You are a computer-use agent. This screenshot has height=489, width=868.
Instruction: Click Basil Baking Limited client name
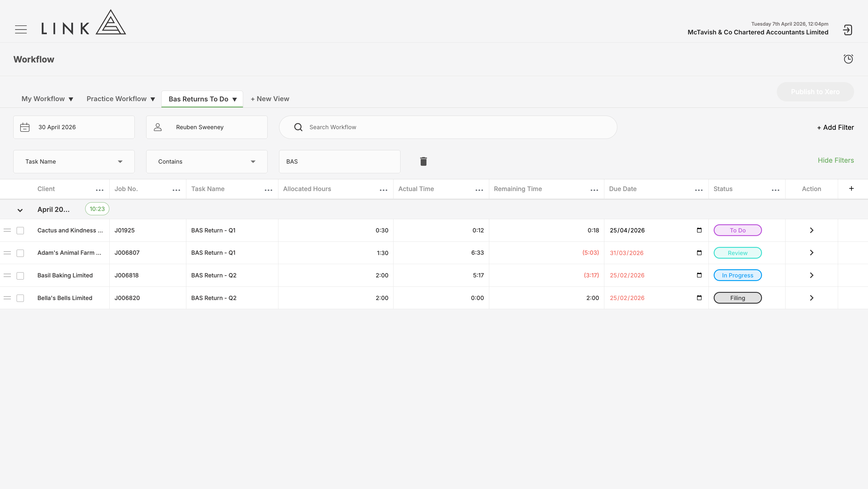pyautogui.click(x=65, y=275)
